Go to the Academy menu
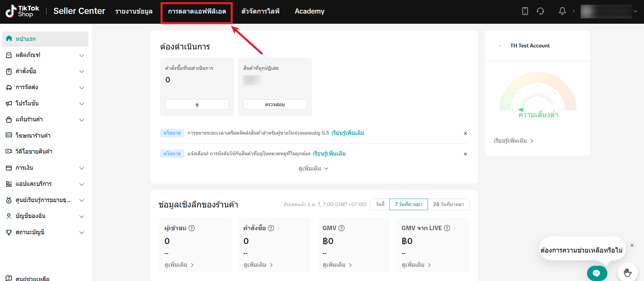644x281 pixels. tap(309, 11)
